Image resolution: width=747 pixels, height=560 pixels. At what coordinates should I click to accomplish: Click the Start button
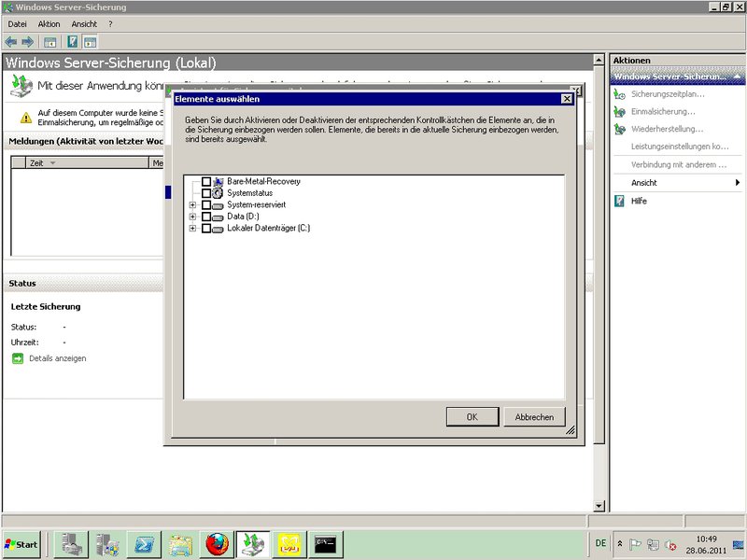tap(21, 544)
